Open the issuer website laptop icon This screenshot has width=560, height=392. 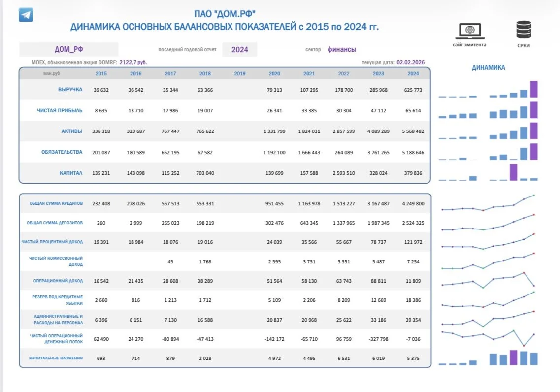pyautogui.click(x=470, y=32)
